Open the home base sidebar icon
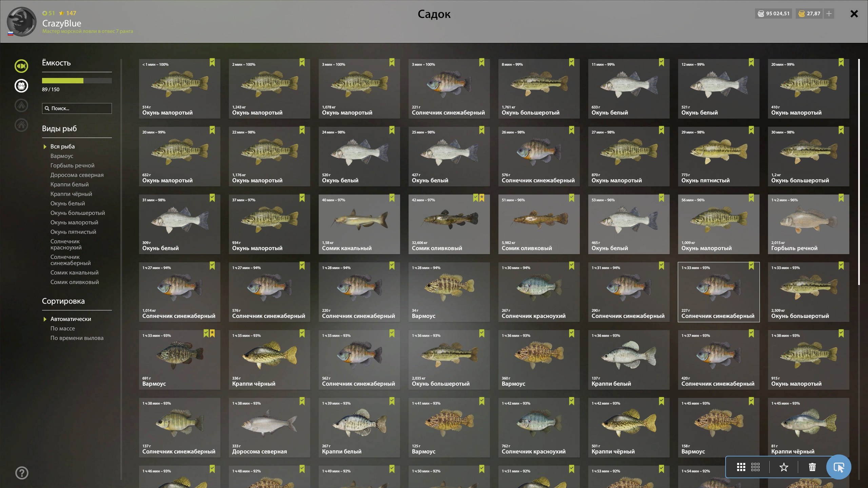This screenshot has height=488, width=868. click(x=21, y=125)
